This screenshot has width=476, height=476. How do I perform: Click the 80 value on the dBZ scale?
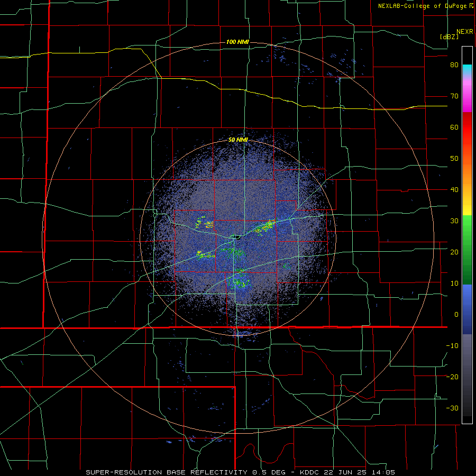[454, 65]
